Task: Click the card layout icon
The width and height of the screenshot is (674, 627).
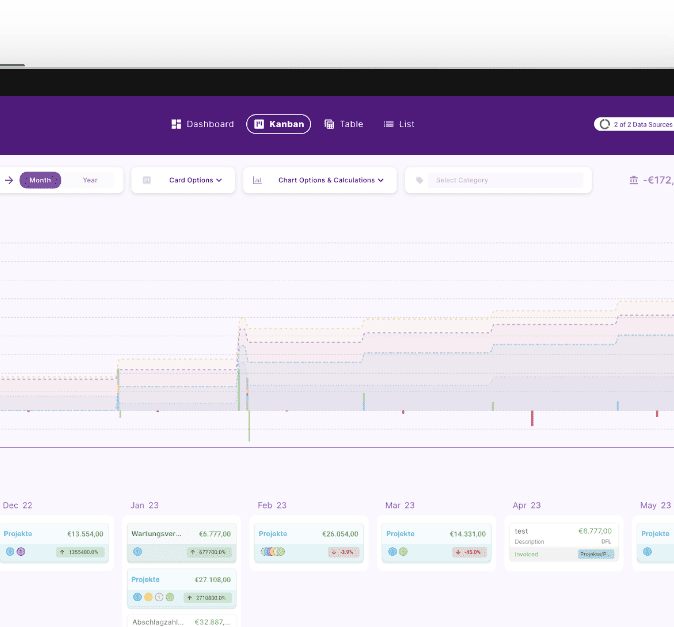Action: (147, 180)
